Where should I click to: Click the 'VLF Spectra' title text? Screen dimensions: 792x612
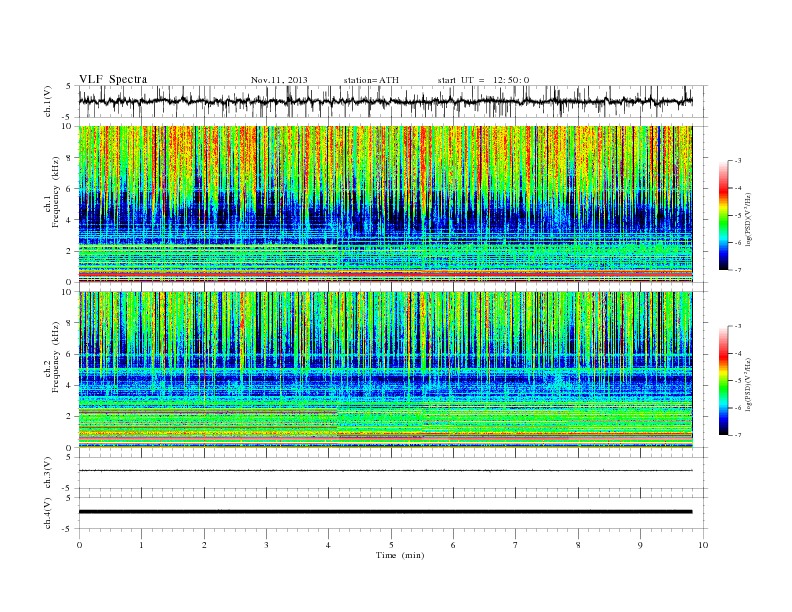click(x=113, y=79)
